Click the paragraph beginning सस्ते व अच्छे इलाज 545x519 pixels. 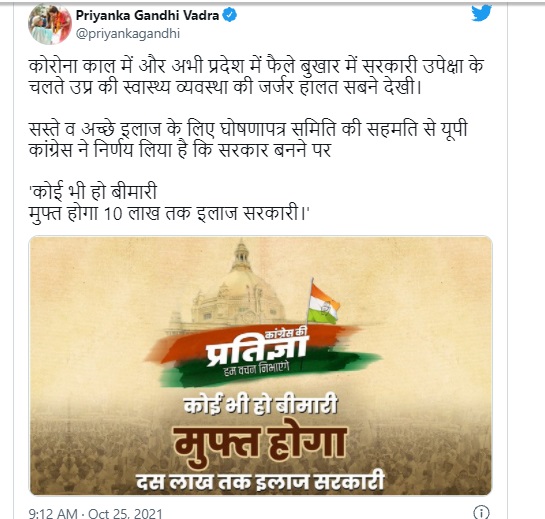248,139
